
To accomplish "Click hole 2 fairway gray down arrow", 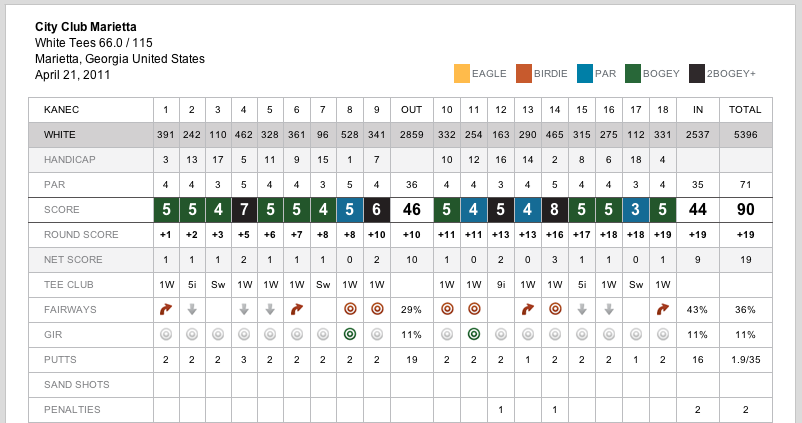I will tap(192, 310).
